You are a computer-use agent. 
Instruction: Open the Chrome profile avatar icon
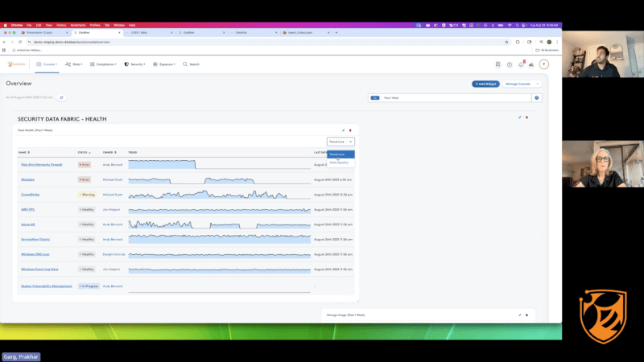pyautogui.click(x=549, y=42)
